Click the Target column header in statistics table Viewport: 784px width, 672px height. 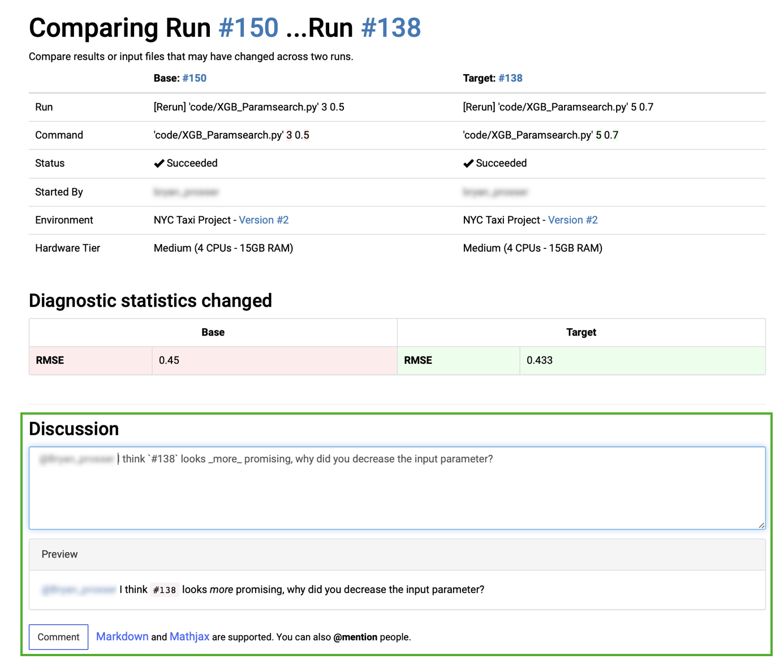pyautogui.click(x=581, y=333)
